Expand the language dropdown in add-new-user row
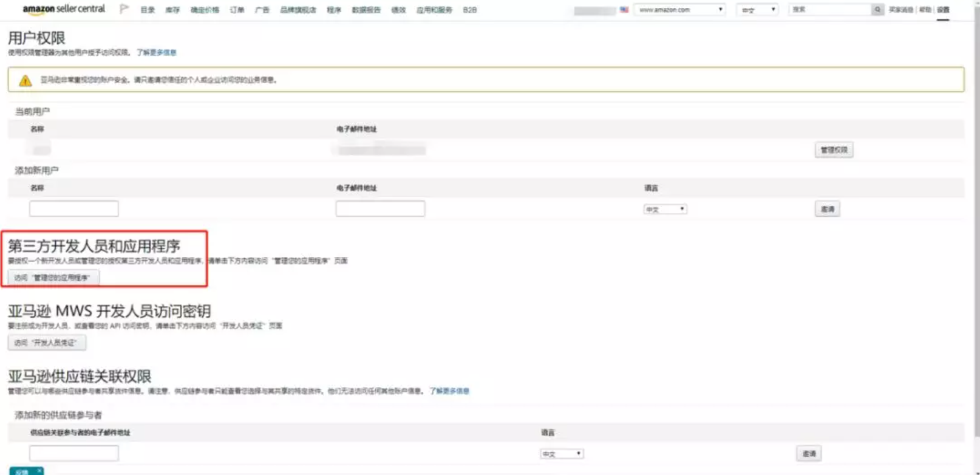The height and width of the screenshot is (475, 980). [665, 210]
